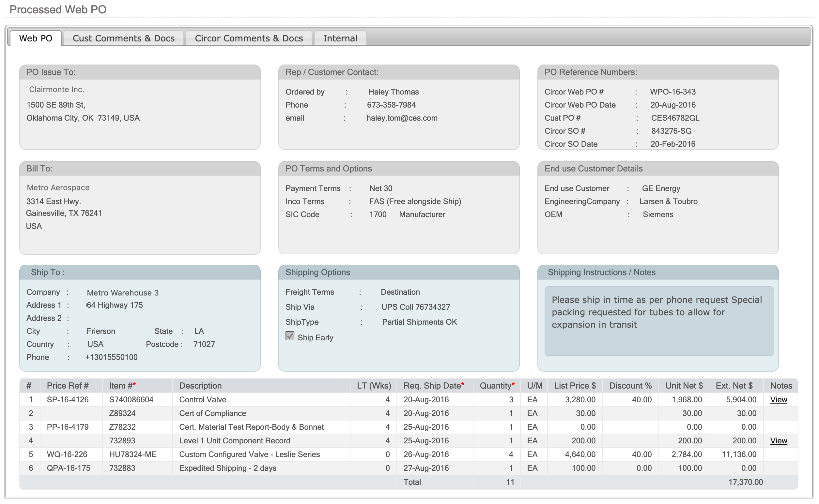Viewport: 819px width, 504px height.
Task: Select the Internal tab
Action: point(340,38)
